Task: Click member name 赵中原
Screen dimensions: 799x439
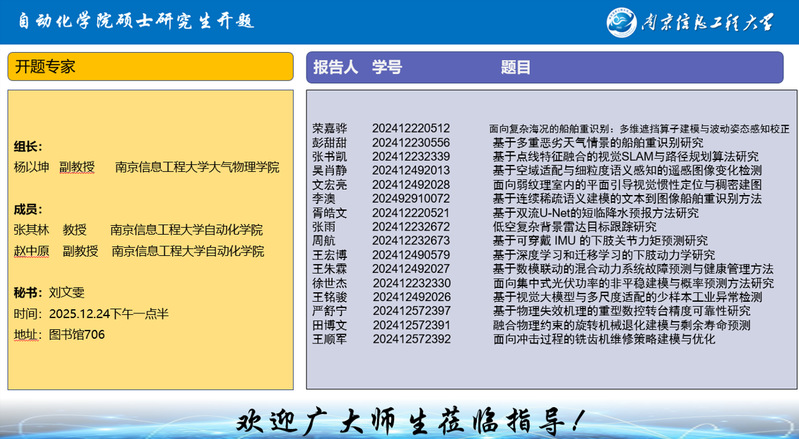Action: [31, 251]
